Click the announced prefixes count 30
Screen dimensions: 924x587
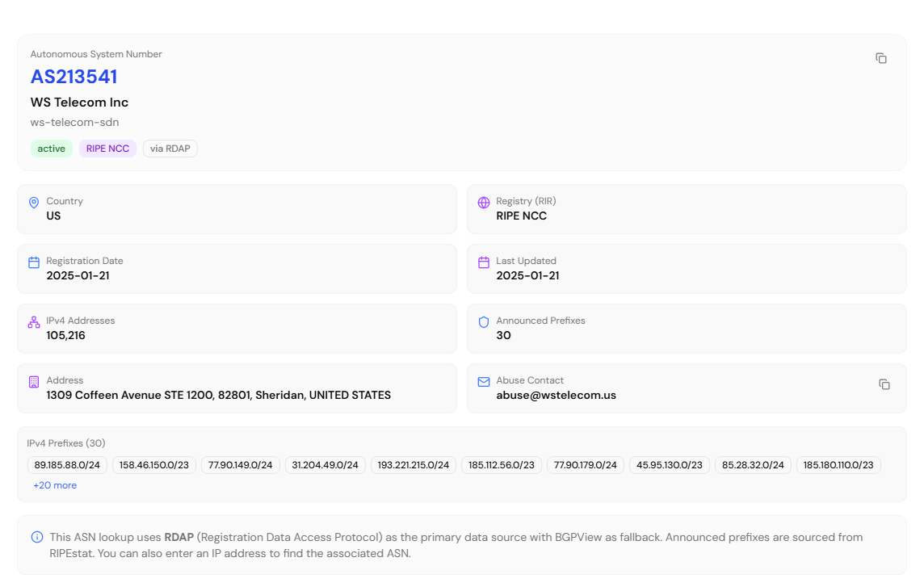[x=503, y=335]
